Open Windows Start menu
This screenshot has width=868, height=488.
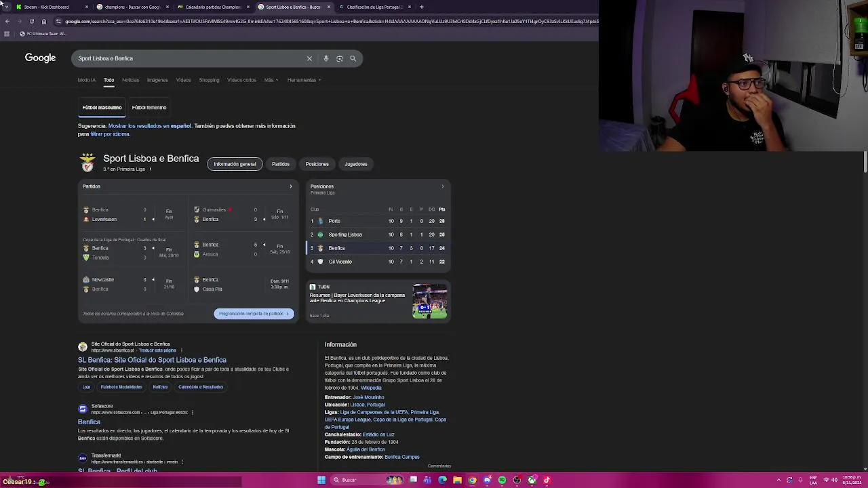click(x=321, y=480)
